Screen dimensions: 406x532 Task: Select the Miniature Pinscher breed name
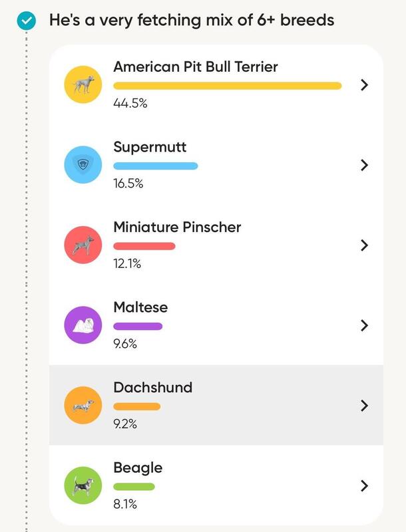click(177, 227)
